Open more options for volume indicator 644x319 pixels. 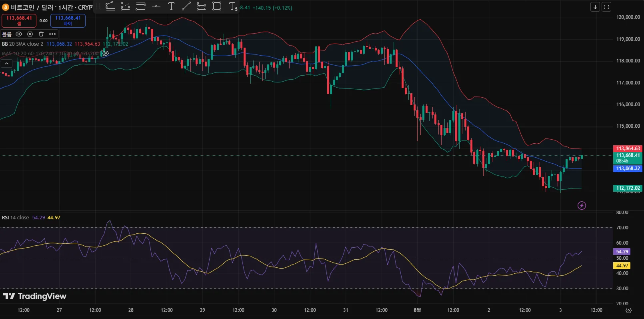coord(52,34)
